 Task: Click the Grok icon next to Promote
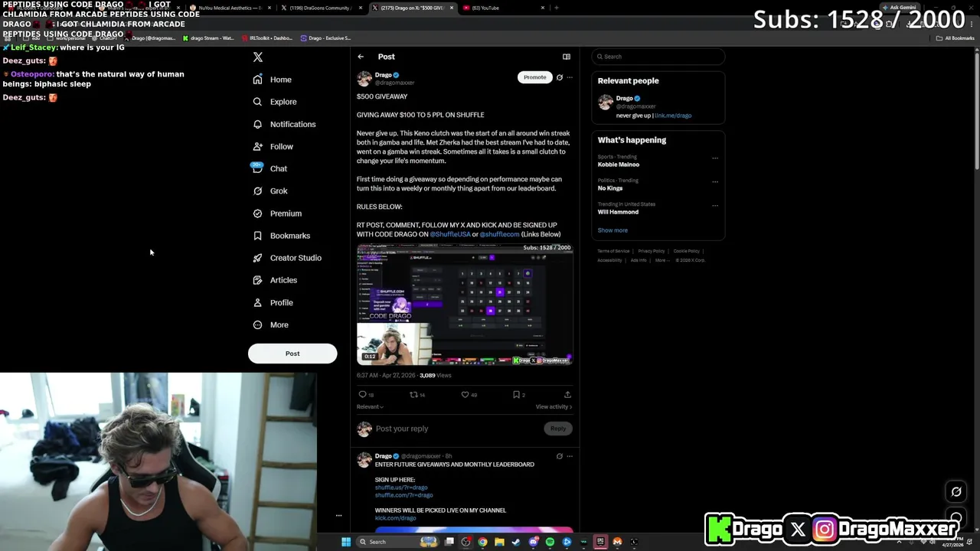560,77
